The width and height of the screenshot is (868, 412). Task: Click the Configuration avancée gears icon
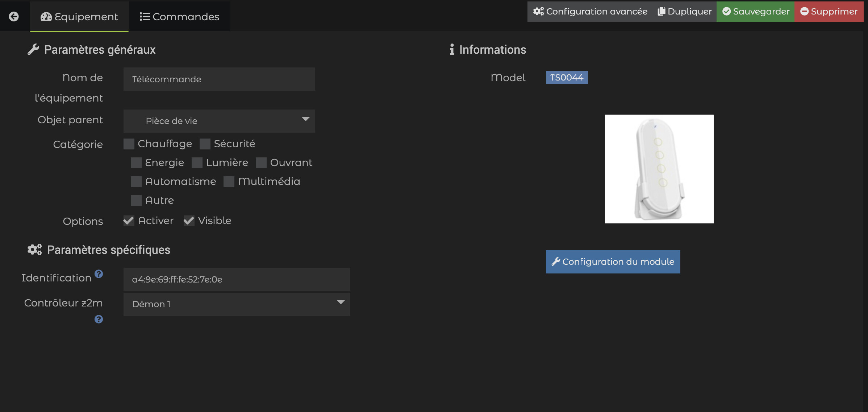coord(538,11)
